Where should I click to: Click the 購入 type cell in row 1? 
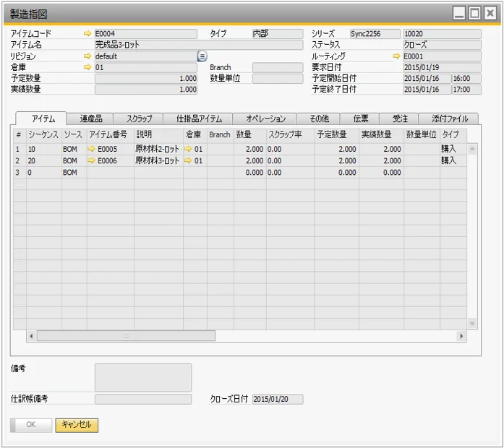click(x=453, y=149)
